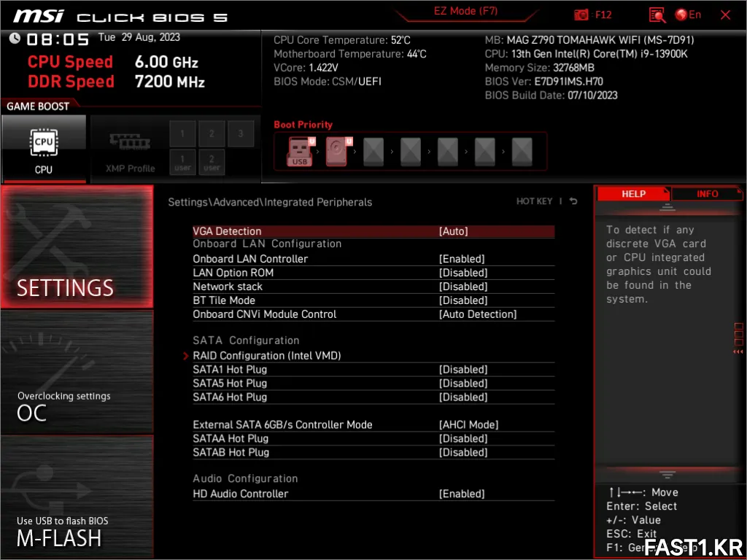Change Onboard CNVi Module Control value
Viewport: 747px width, 560px height.
478,314
